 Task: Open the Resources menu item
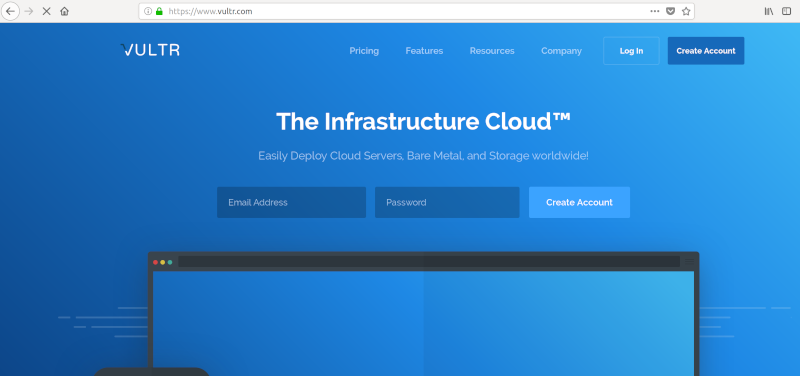(492, 51)
